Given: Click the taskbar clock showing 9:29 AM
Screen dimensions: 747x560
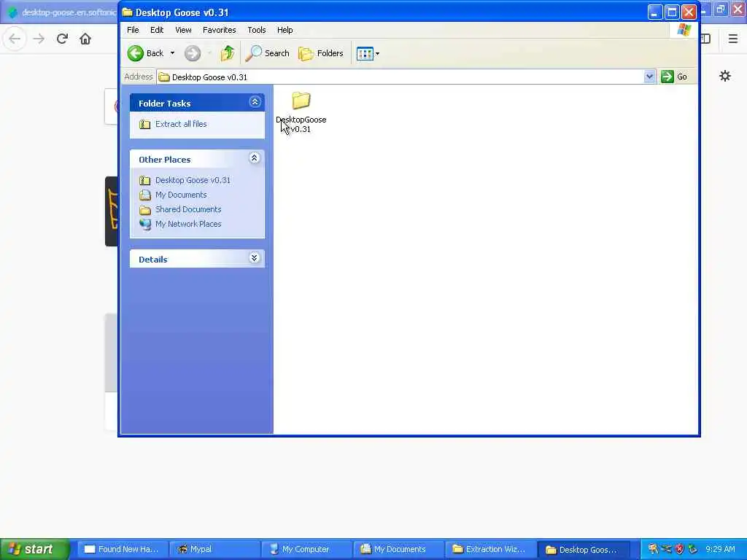Looking at the screenshot, I should [720, 549].
